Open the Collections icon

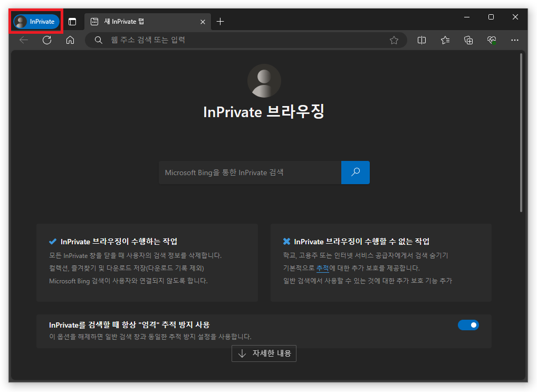click(468, 40)
